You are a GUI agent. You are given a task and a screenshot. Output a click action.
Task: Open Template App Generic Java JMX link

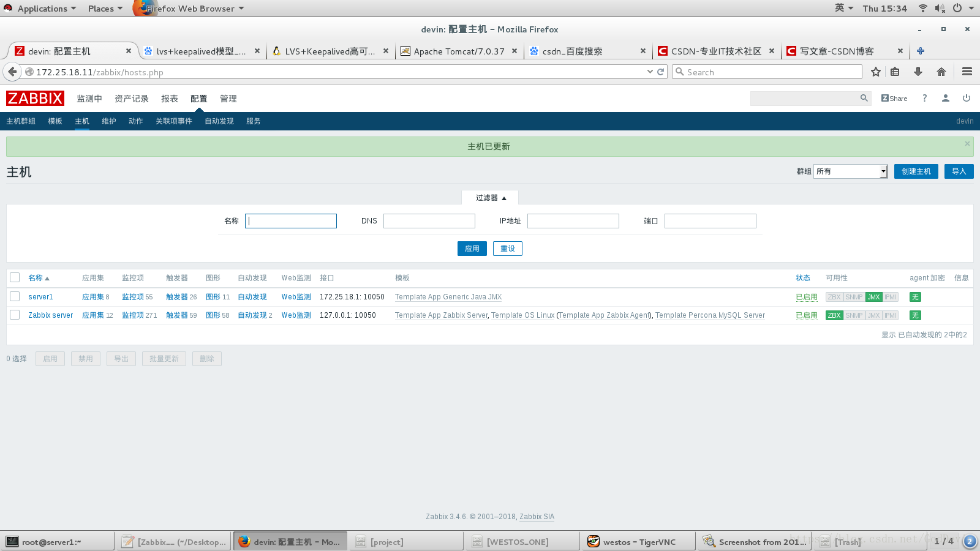(x=448, y=297)
